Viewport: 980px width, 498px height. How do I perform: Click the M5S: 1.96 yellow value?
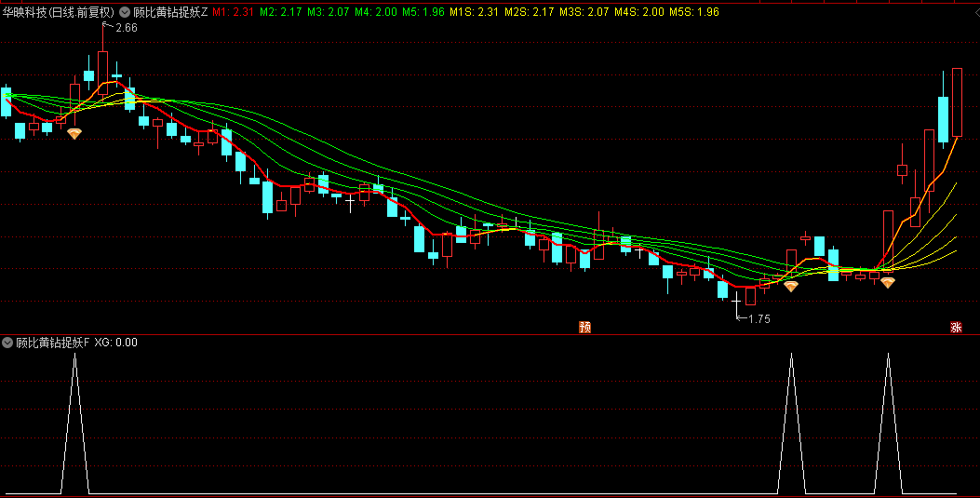pyautogui.click(x=694, y=12)
